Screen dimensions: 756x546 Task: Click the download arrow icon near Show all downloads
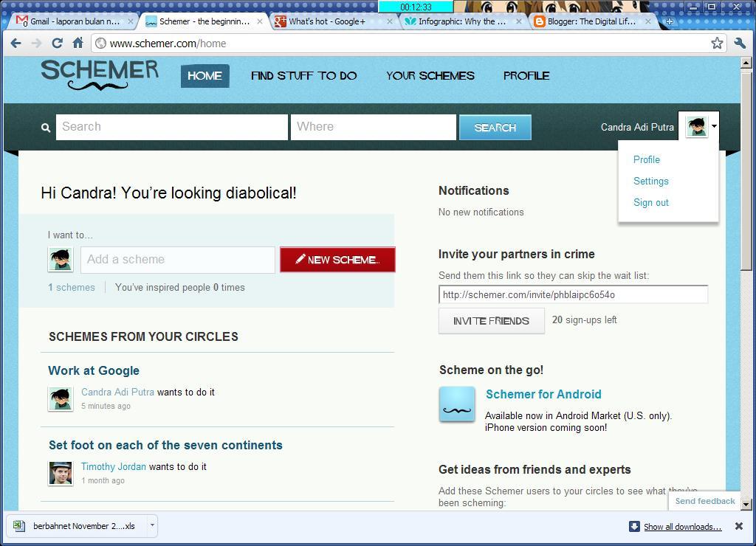coord(634,526)
